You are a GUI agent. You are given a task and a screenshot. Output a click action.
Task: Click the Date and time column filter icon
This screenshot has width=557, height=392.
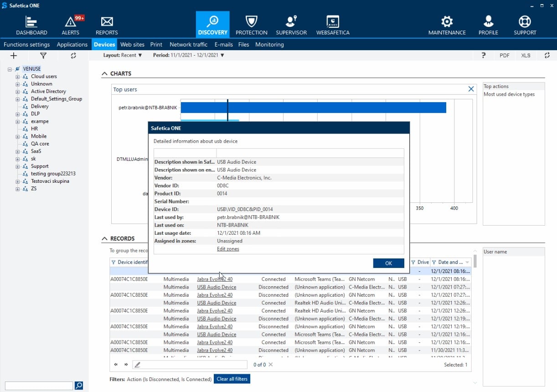434,262
